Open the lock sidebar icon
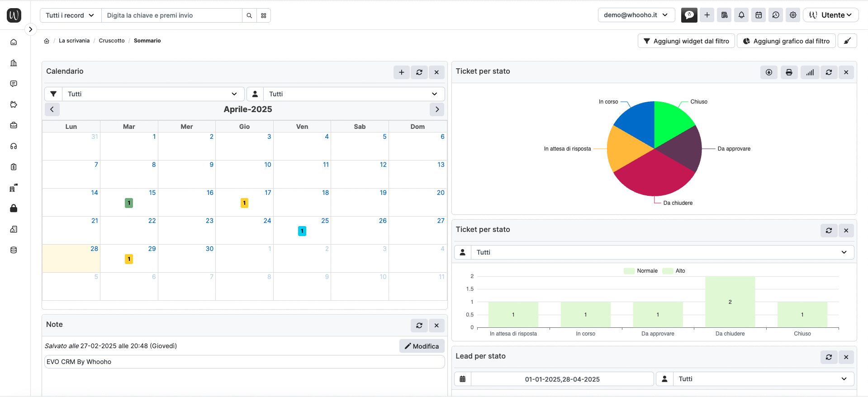The width and height of the screenshot is (868, 397). [14, 208]
